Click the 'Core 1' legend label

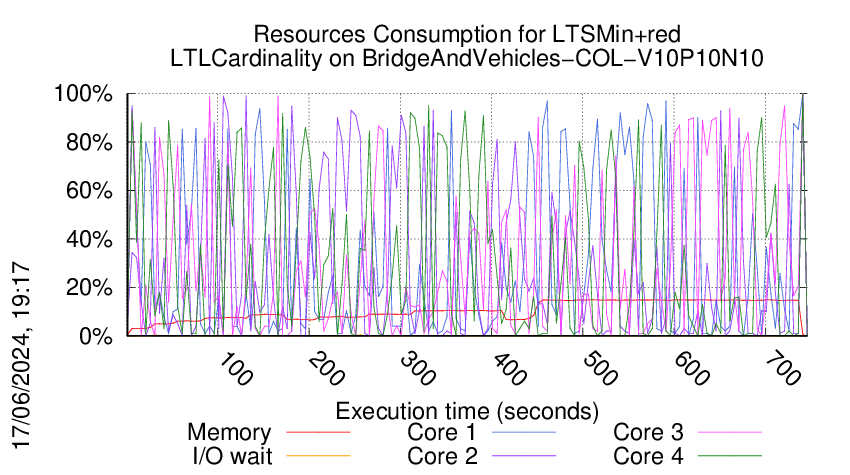pos(441,433)
